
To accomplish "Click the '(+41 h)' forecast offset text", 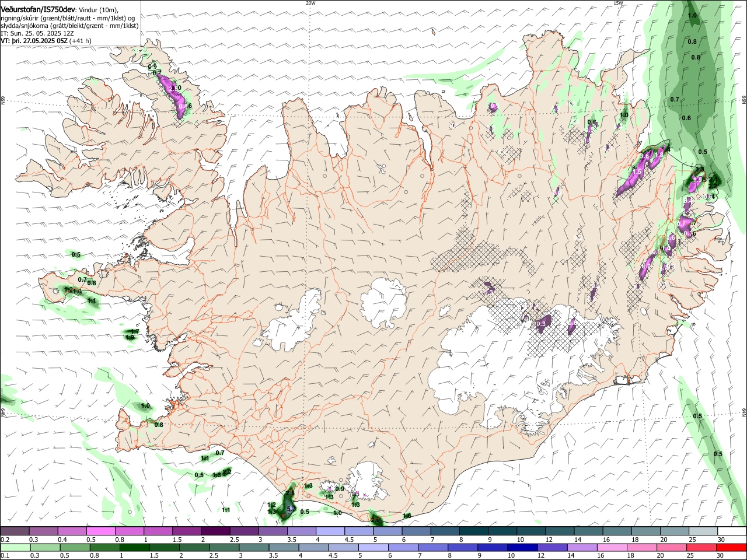I will pyautogui.click(x=80, y=41).
